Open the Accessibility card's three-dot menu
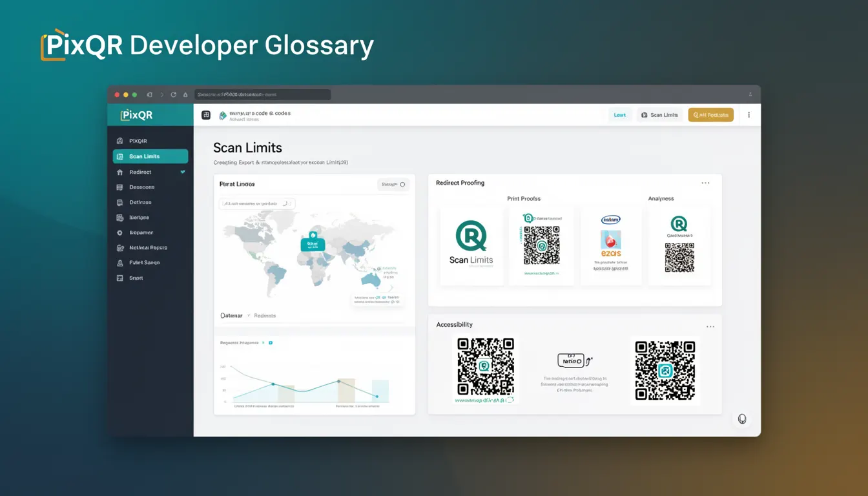The image size is (868, 496). pyautogui.click(x=710, y=327)
